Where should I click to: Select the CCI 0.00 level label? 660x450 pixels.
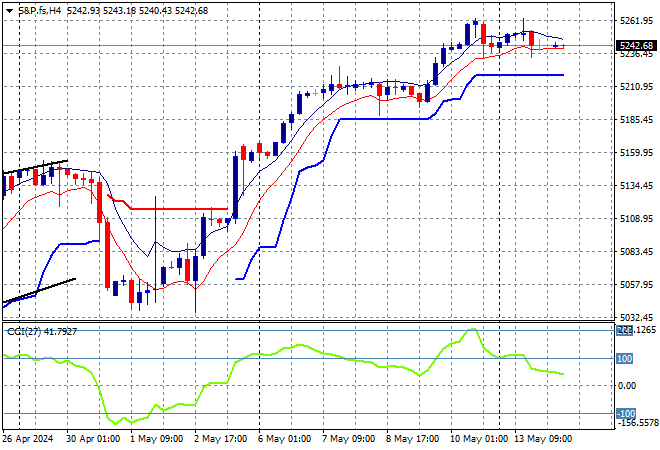tap(627, 386)
